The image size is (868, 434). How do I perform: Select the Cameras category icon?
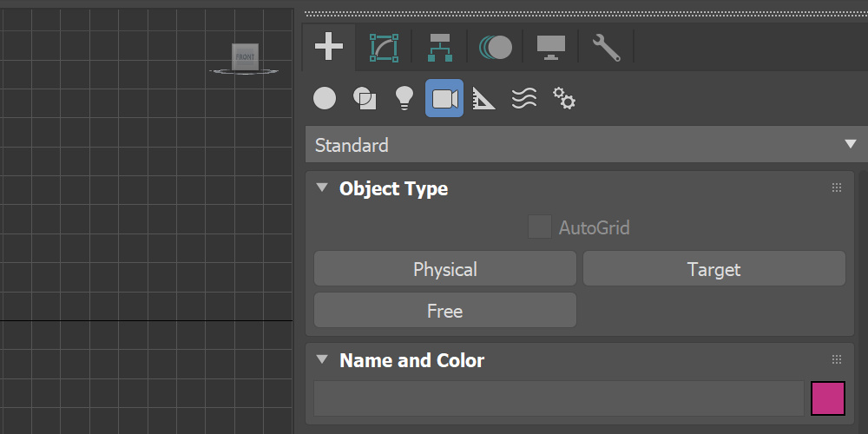[x=444, y=99]
